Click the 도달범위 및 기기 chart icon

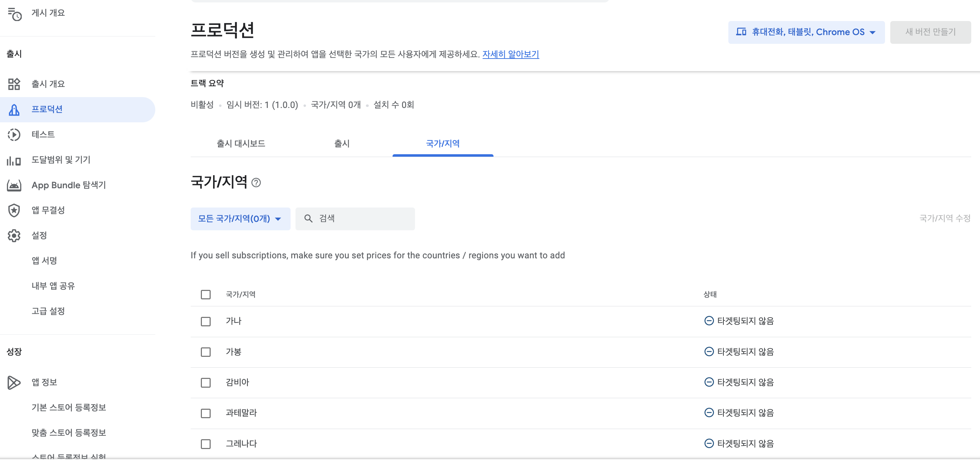click(x=14, y=160)
